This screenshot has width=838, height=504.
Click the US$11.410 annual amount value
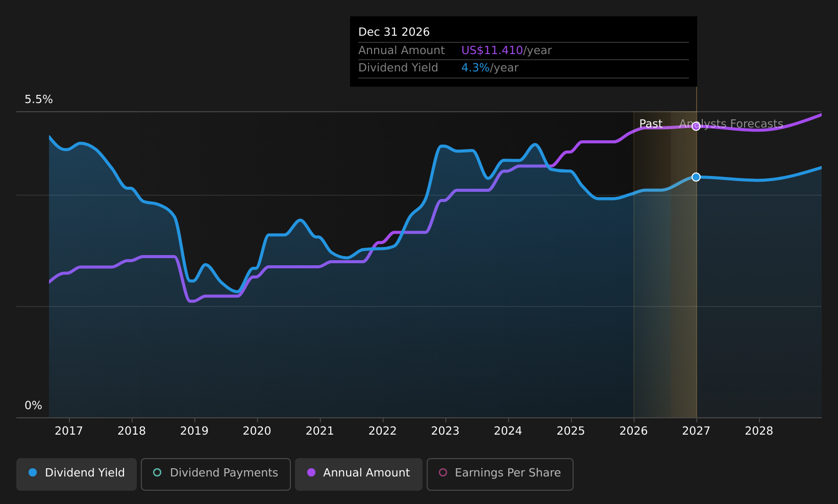point(492,51)
